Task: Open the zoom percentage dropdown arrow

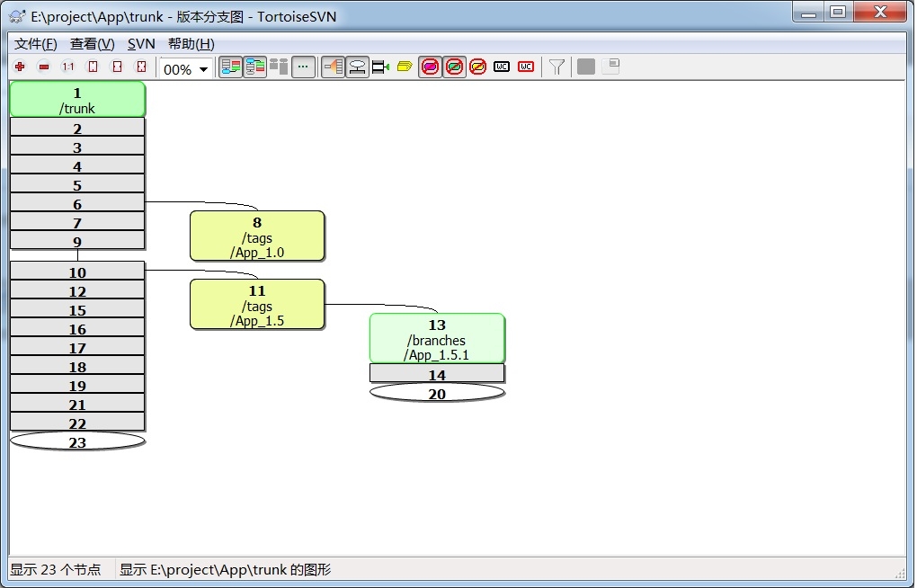Action: pyautogui.click(x=203, y=69)
